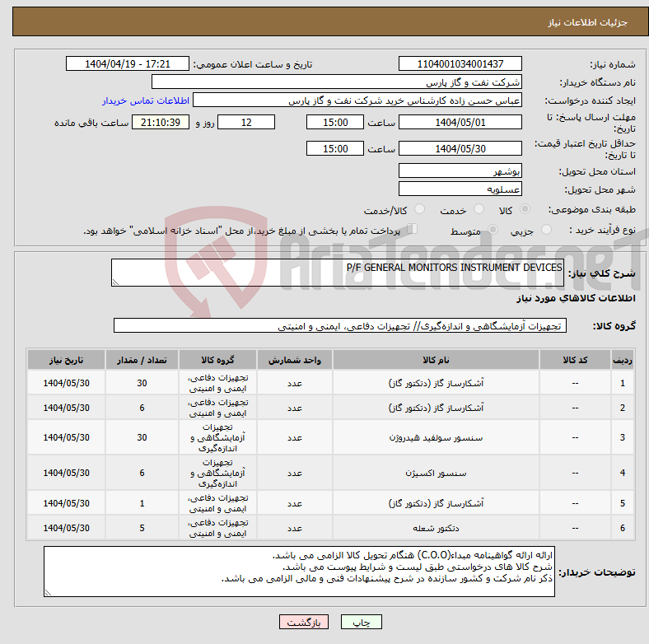Click the واحد شمارش column header
The image size is (649, 644).
[x=294, y=360]
